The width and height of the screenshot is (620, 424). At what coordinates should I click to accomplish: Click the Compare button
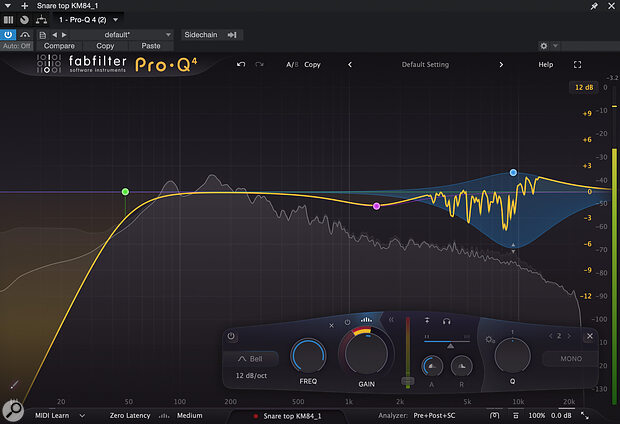[x=59, y=46]
